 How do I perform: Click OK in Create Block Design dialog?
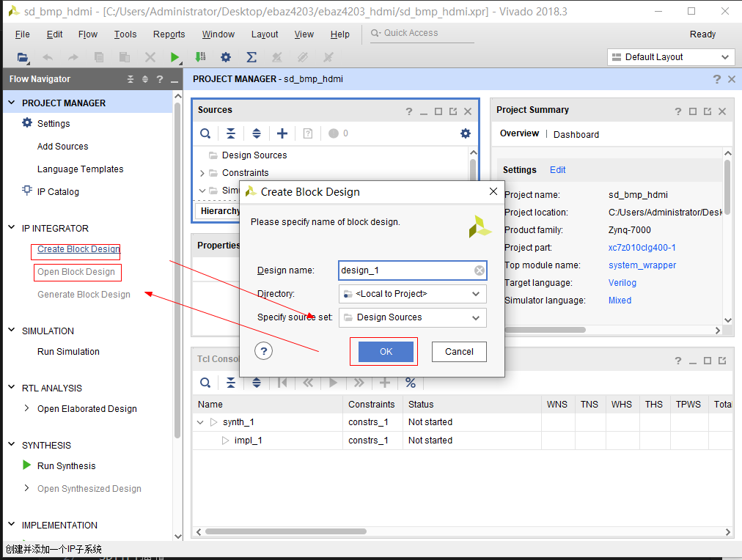coord(386,351)
